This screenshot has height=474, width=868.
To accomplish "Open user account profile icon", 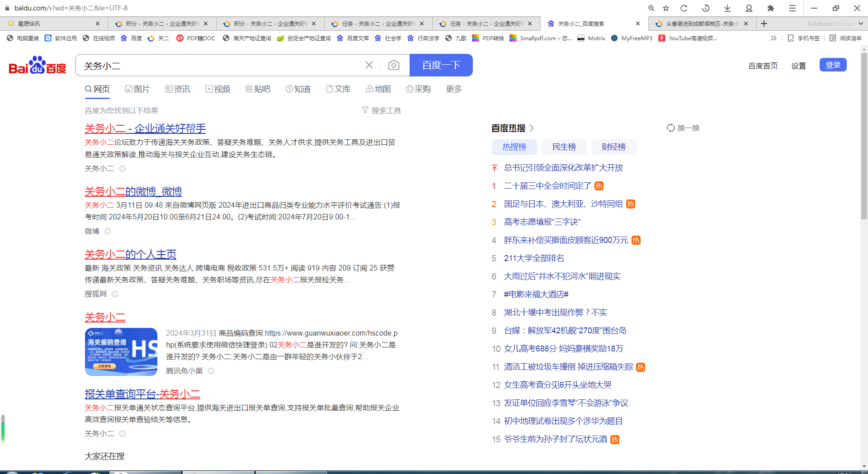I will click(749, 8).
